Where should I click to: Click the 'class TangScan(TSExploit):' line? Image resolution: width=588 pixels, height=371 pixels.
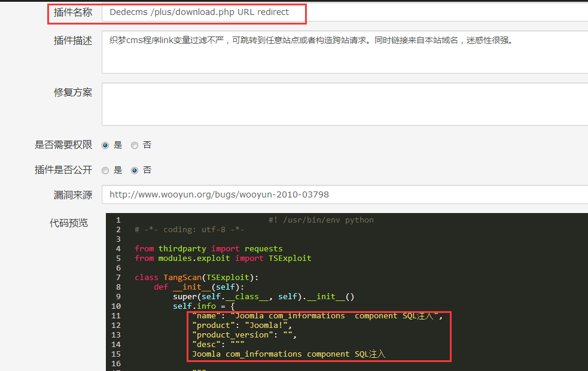197,277
